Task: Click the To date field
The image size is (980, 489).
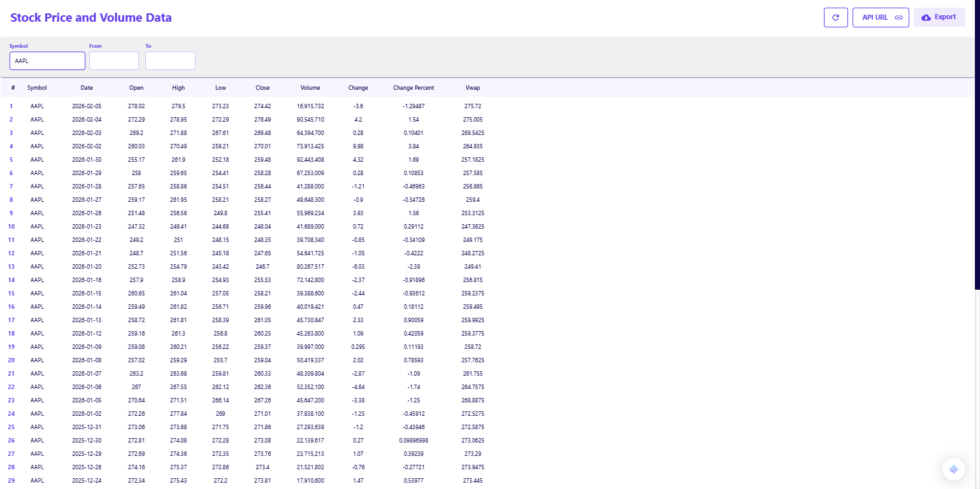Action: pos(170,61)
